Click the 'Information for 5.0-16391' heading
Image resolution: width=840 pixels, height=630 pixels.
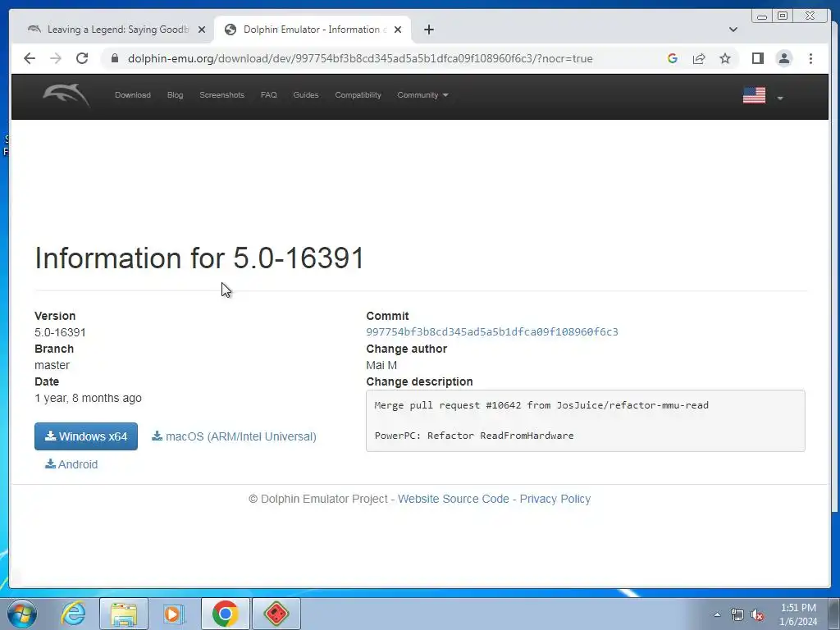[x=199, y=258]
